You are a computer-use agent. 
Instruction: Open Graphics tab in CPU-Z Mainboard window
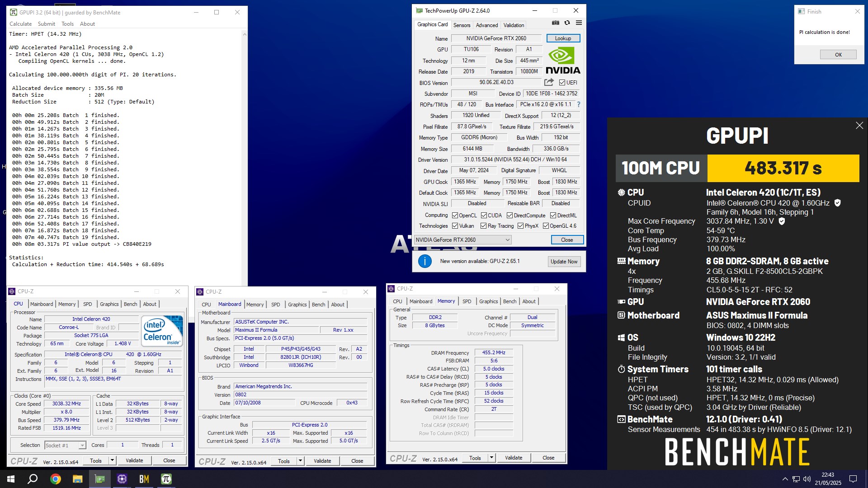pyautogui.click(x=297, y=305)
